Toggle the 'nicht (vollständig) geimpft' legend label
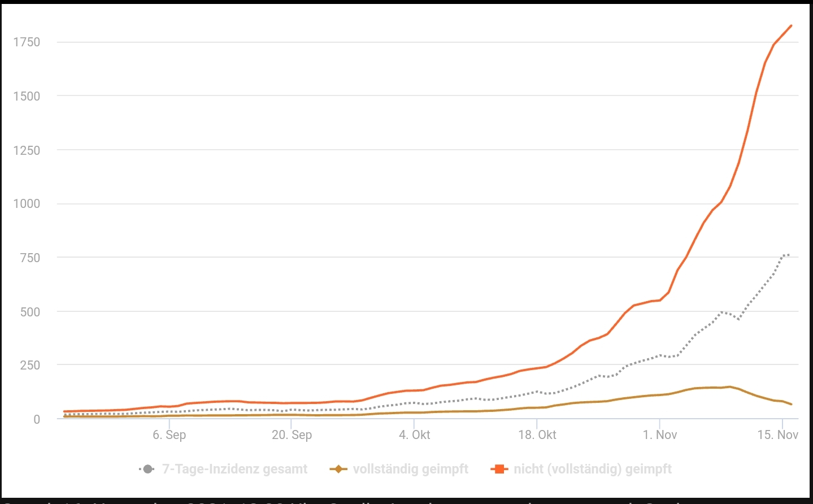Image resolution: width=813 pixels, height=504 pixels. tap(593, 469)
